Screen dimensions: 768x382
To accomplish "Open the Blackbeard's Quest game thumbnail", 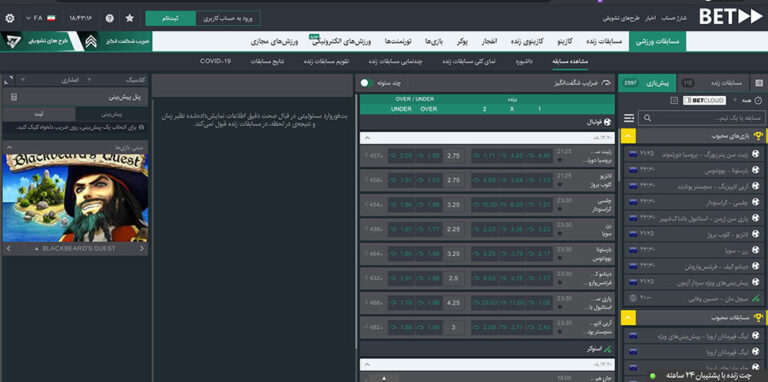I will coord(75,198).
